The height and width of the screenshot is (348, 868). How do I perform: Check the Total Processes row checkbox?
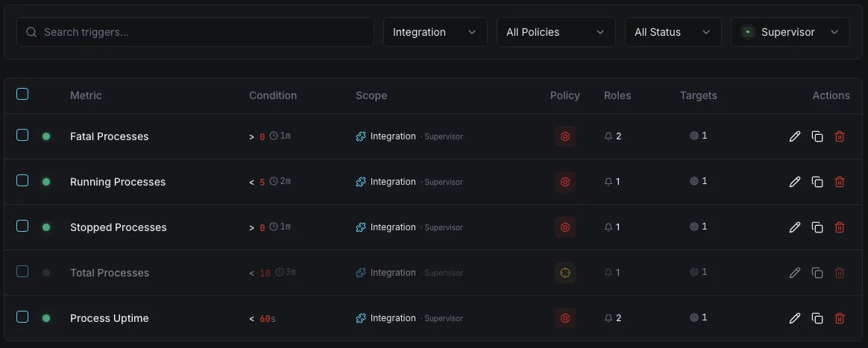(22, 271)
